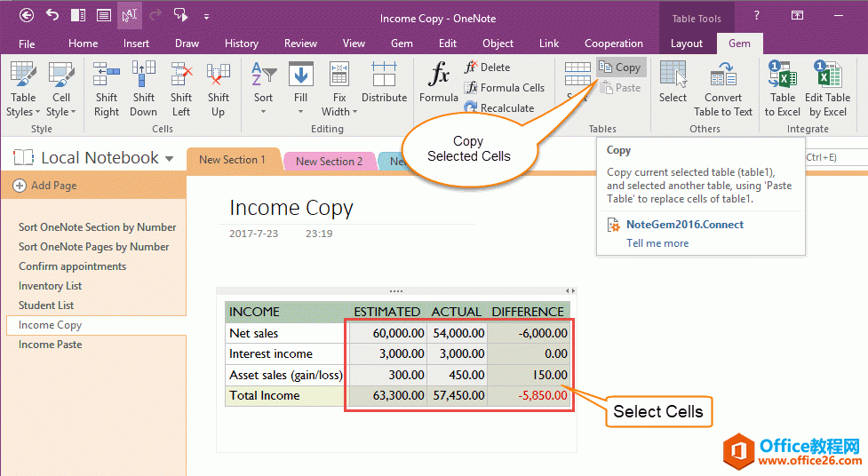The height and width of the screenshot is (476, 868).
Task: Switch to New Section 2 tab
Action: tap(329, 161)
